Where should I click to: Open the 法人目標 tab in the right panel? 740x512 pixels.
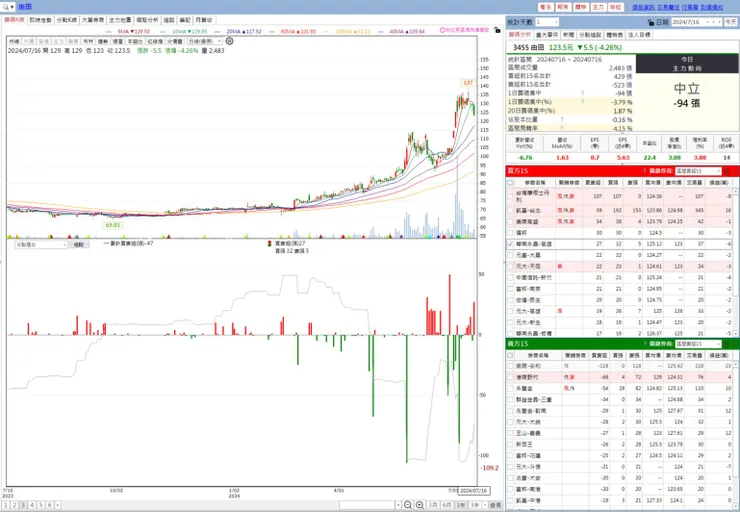click(x=639, y=35)
